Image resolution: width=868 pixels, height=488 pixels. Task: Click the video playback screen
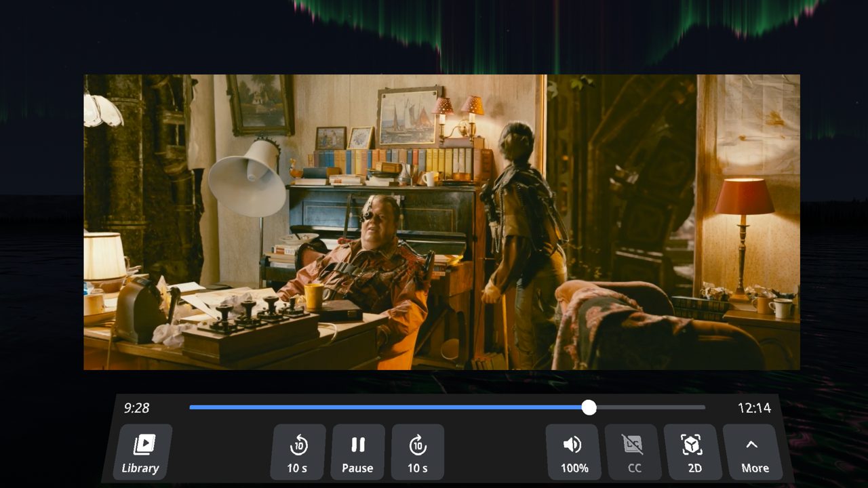(441, 222)
